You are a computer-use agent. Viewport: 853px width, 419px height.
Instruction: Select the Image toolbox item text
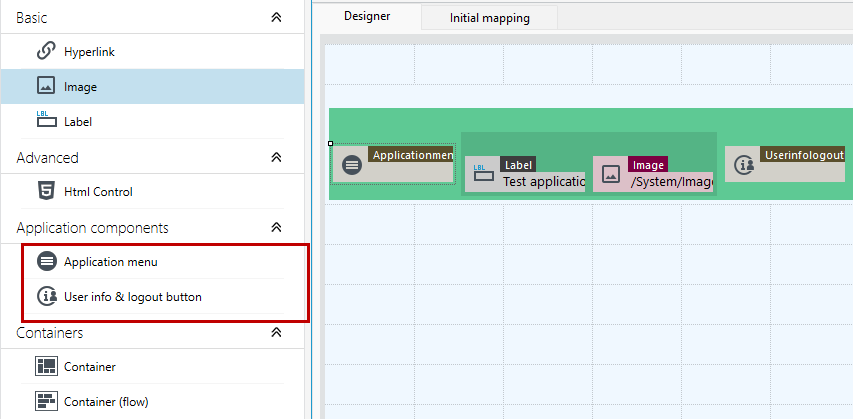81,87
